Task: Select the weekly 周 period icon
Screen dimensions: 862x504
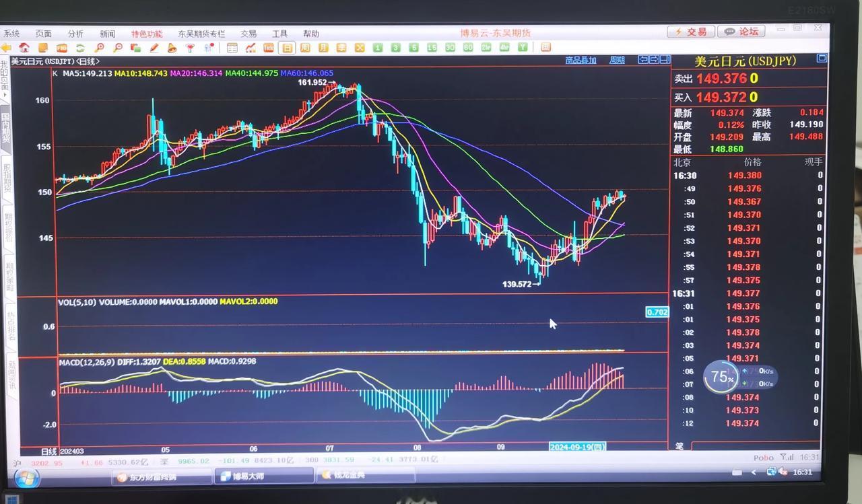Action: point(305,47)
